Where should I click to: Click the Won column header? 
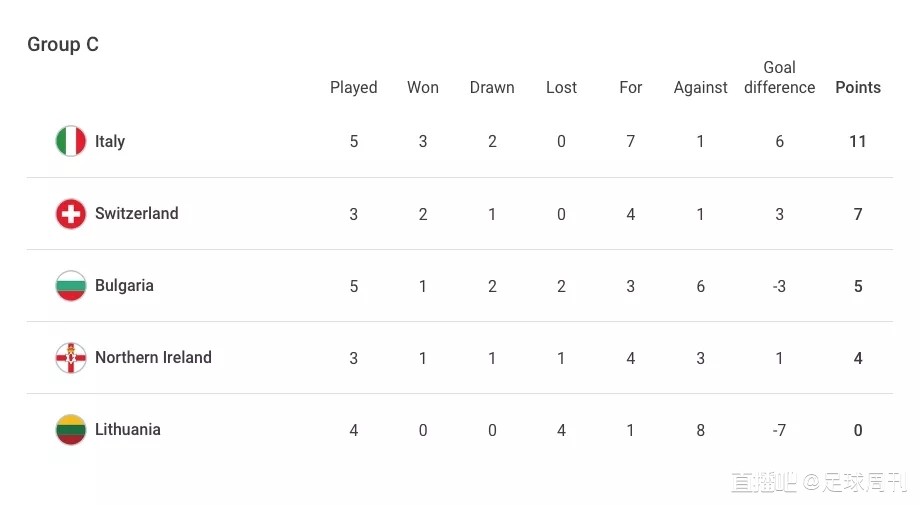click(423, 87)
